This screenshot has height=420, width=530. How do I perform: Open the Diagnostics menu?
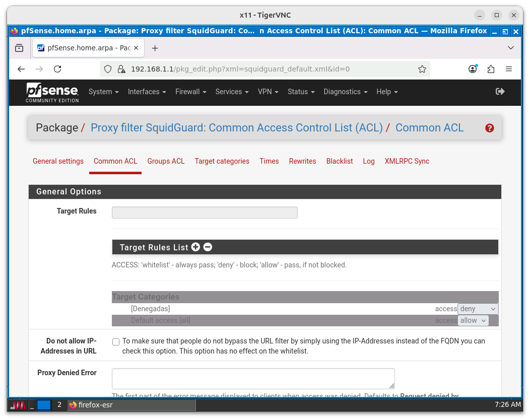tap(345, 92)
